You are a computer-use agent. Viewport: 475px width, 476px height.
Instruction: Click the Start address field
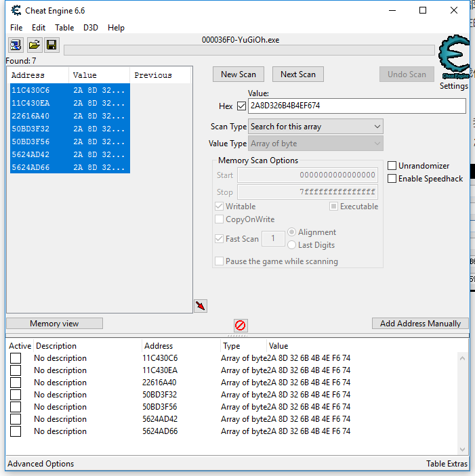pyautogui.click(x=308, y=175)
